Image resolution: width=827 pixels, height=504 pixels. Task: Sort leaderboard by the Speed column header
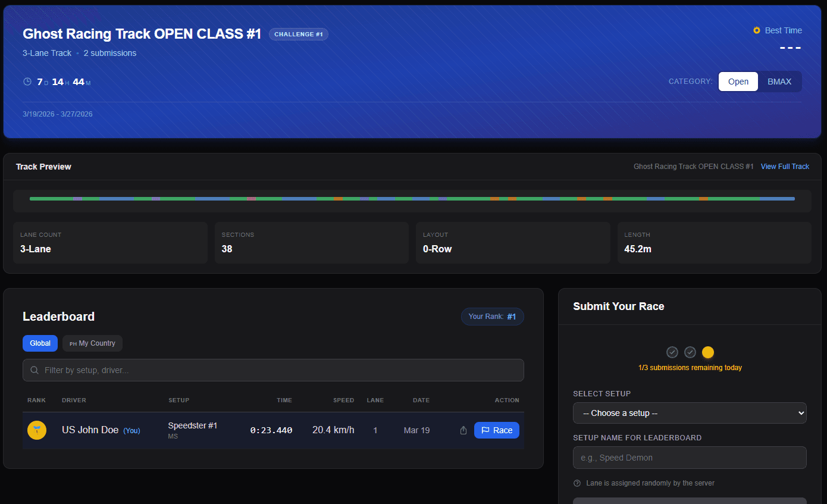pyautogui.click(x=343, y=400)
